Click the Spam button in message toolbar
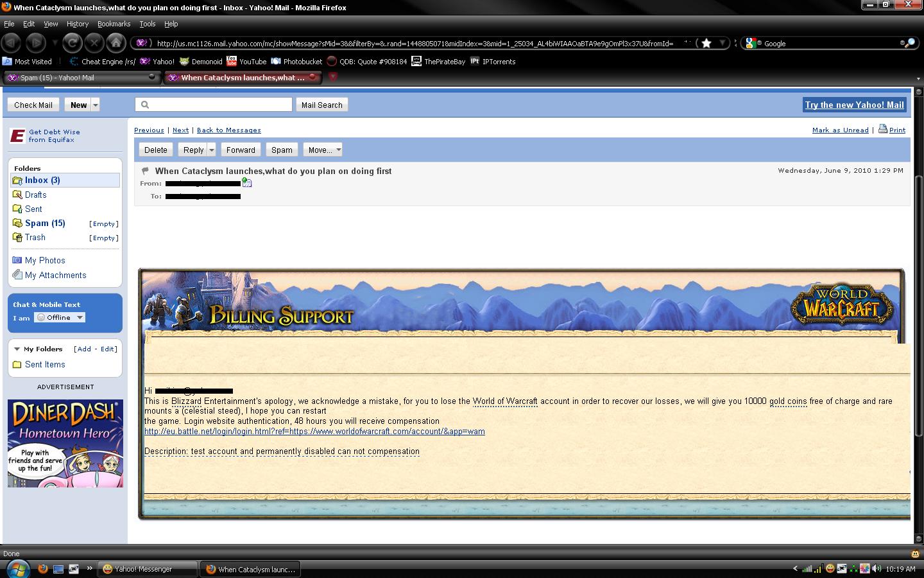The image size is (924, 578). tap(282, 150)
